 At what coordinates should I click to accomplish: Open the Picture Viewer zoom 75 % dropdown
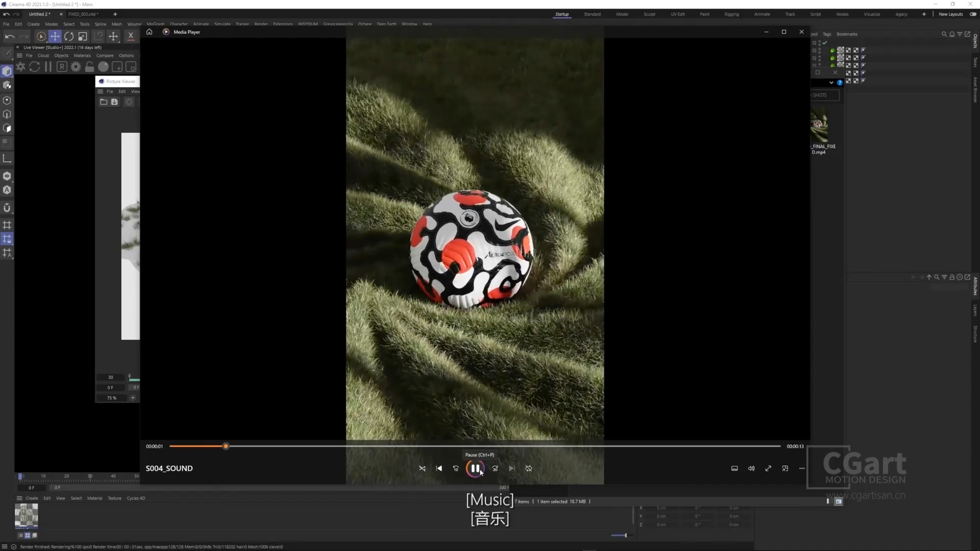click(132, 398)
